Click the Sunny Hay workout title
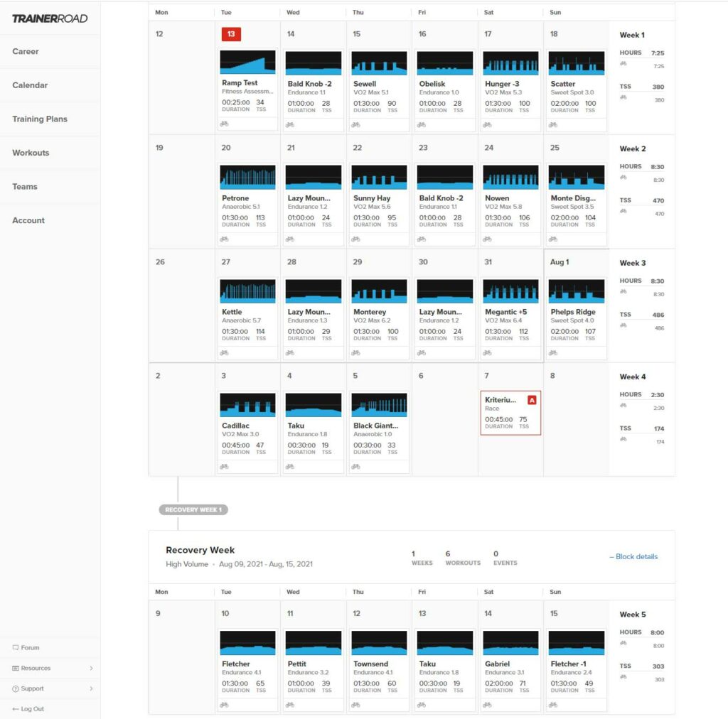 pyautogui.click(x=371, y=198)
